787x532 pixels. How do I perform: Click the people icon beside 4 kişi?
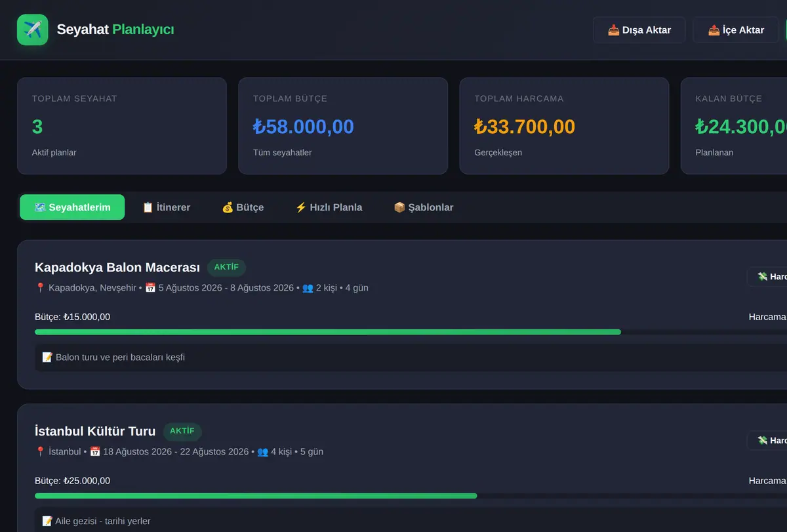click(x=263, y=452)
